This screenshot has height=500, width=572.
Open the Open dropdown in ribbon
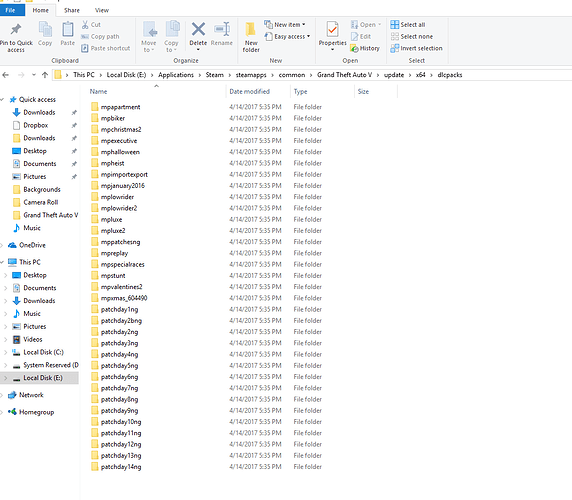pyautogui.click(x=366, y=25)
